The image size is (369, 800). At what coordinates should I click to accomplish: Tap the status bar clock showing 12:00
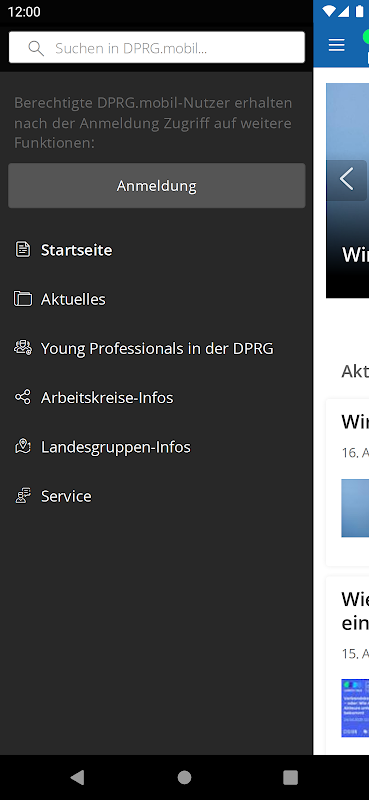(24, 12)
